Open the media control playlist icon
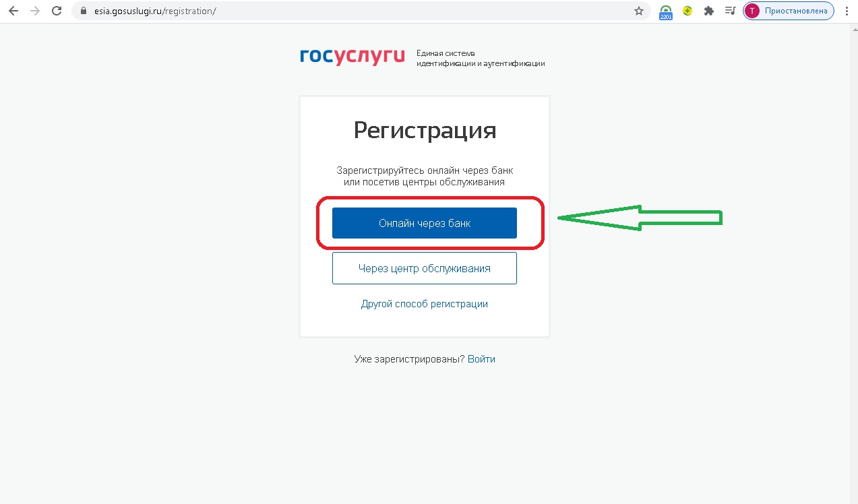This screenshot has width=858, height=504. click(729, 11)
